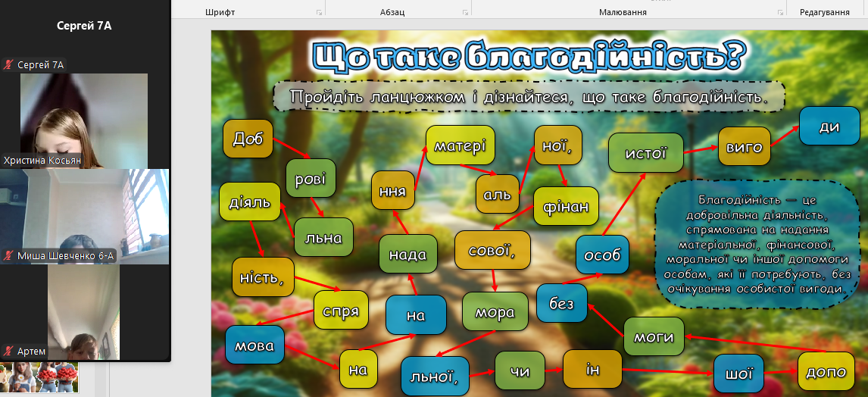Click the blue 'мова' shape
Image resolution: width=868 pixels, height=397 pixels.
(x=254, y=345)
